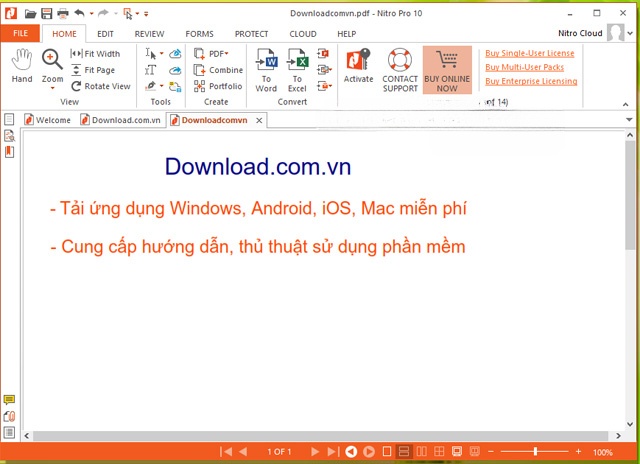Viewport: 640px width, 464px height.
Task: Click the Zoom magnifier tool
Action: [x=52, y=66]
